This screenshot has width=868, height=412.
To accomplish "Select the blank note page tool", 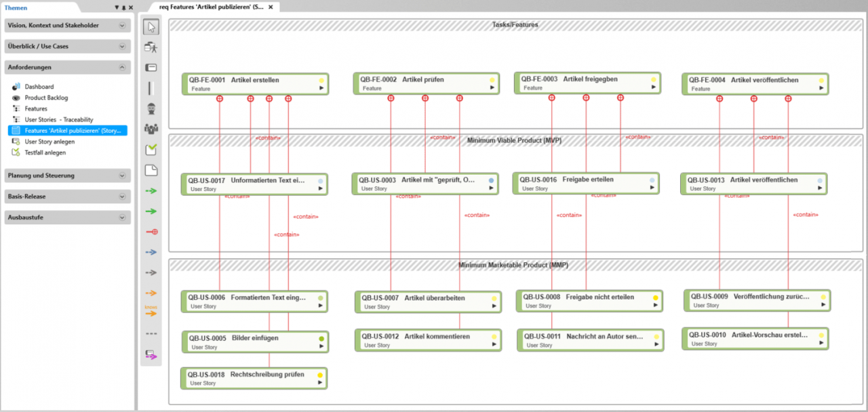I will point(151,170).
